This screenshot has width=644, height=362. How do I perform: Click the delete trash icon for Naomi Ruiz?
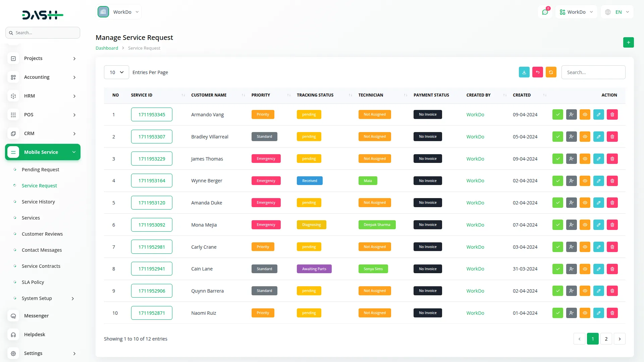(x=612, y=313)
